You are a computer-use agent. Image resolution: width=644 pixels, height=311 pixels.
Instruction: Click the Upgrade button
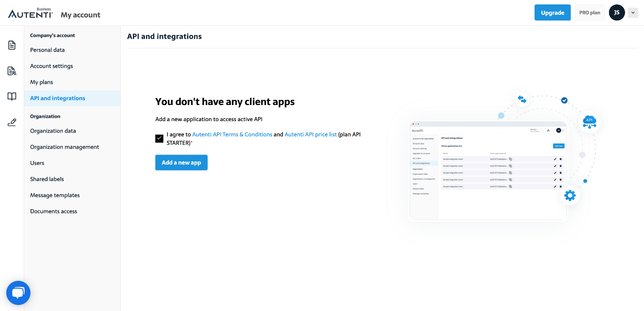point(552,12)
